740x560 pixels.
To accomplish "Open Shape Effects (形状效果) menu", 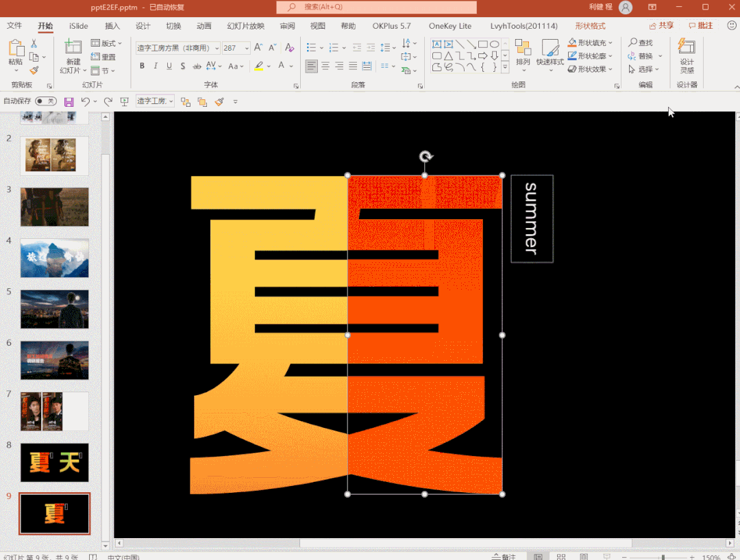I will click(x=590, y=69).
